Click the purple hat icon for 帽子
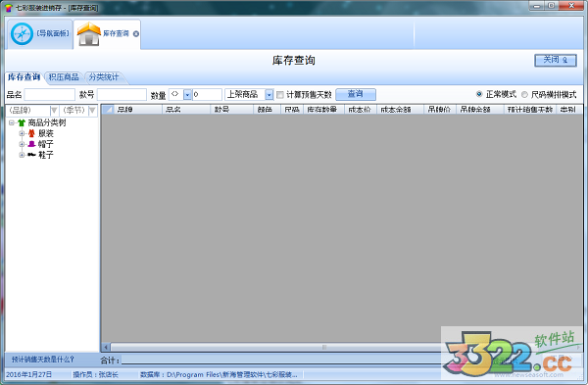 (x=32, y=144)
